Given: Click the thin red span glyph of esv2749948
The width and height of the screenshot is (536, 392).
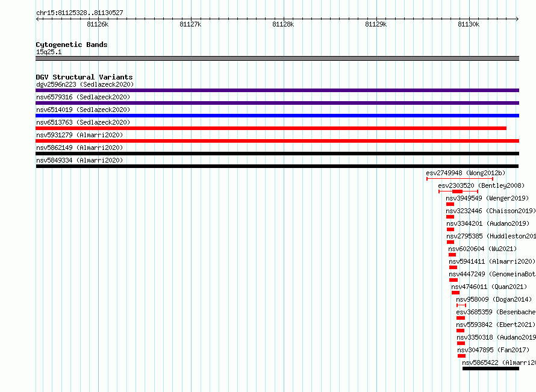Looking at the screenshot, I should coord(460,179).
